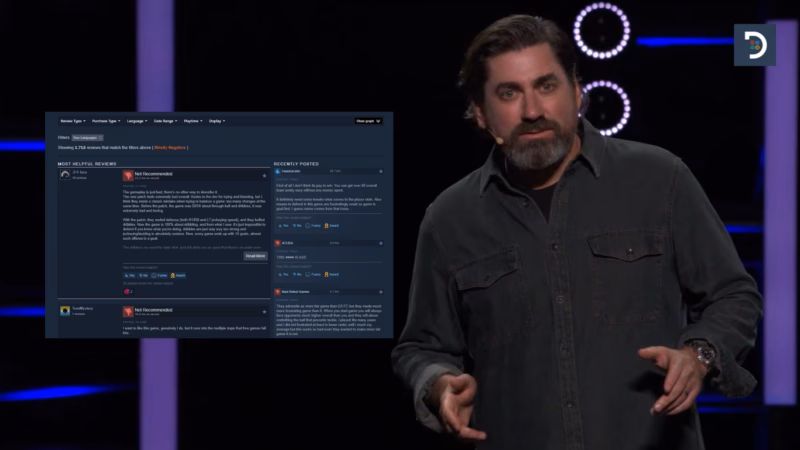Image resolution: width=800 pixels, height=450 pixels.
Task: Give an Award to the first helpful review
Action: pyautogui.click(x=178, y=276)
